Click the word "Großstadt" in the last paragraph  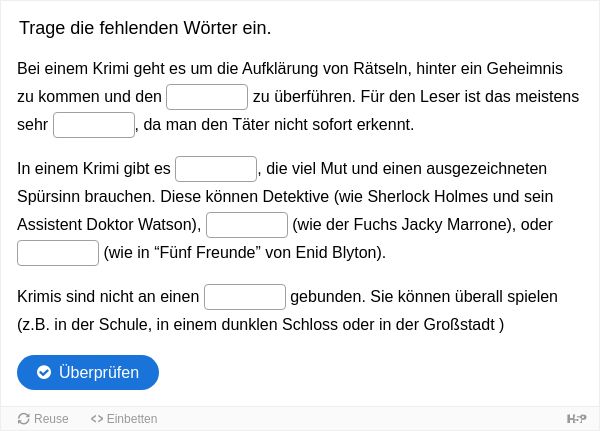(459, 325)
